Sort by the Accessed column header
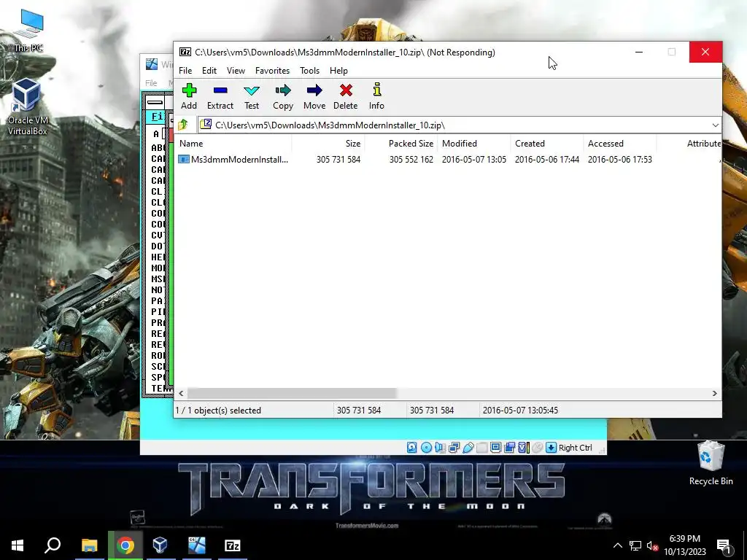This screenshot has height=560, width=747. click(x=620, y=144)
